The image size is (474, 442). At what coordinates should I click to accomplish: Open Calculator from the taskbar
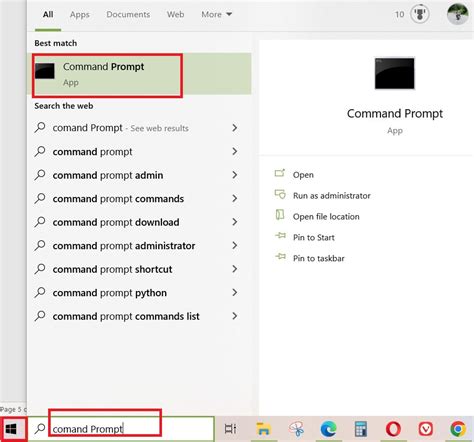click(x=361, y=429)
